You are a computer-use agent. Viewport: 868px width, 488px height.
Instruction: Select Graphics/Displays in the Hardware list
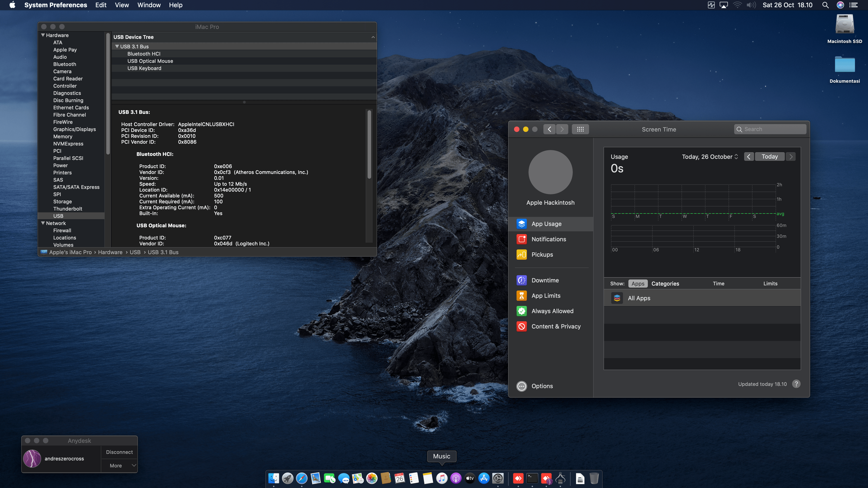pos(74,129)
